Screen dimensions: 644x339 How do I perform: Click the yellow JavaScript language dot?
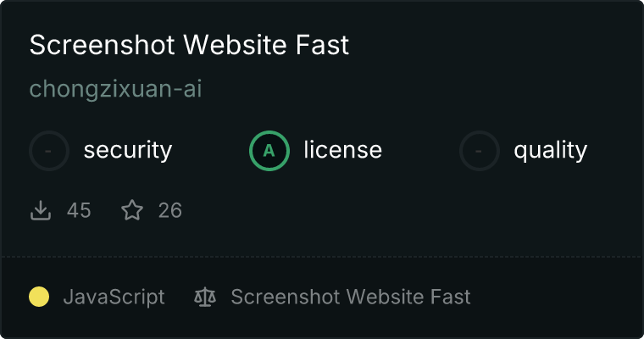(39, 297)
